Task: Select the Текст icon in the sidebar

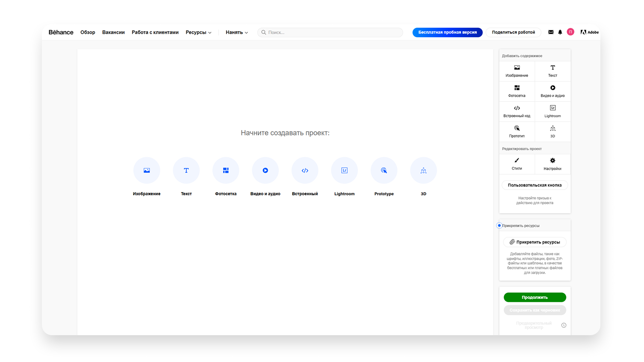Action: click(552, 71)
